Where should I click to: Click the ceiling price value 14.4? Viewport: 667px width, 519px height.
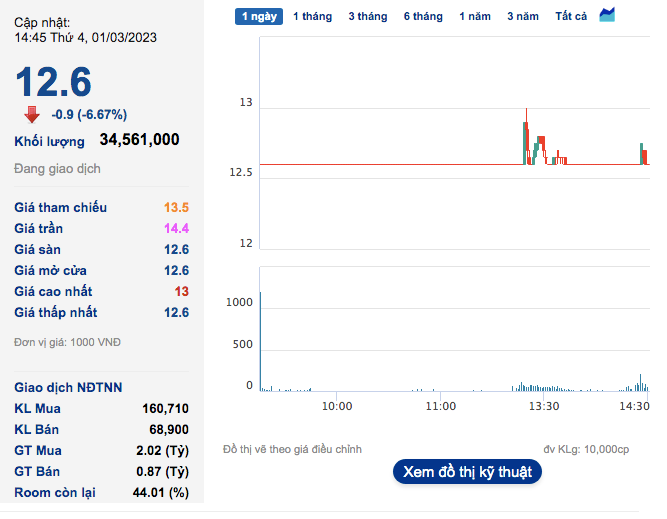[x=176, y=229]
